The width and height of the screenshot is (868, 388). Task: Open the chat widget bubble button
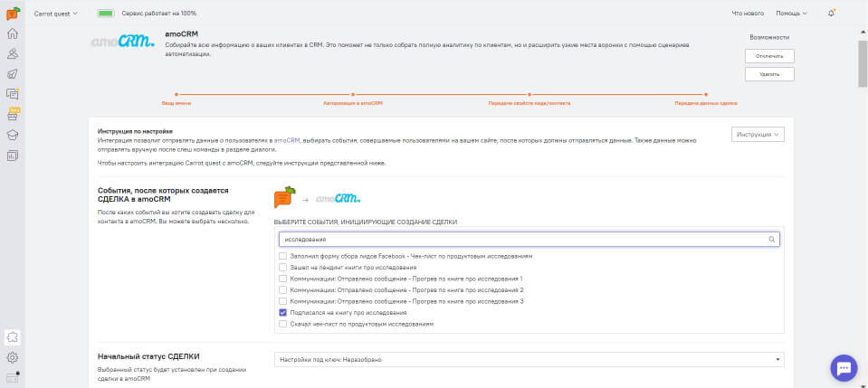844,368
